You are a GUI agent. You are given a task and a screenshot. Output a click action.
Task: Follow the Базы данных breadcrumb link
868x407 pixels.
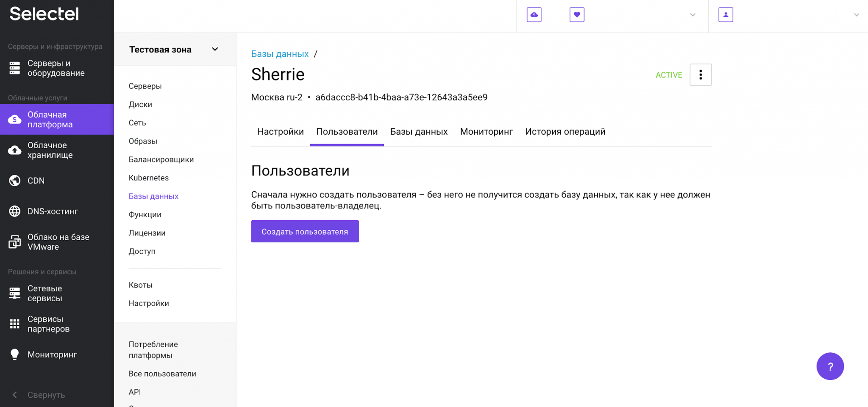tap(280, 54)
